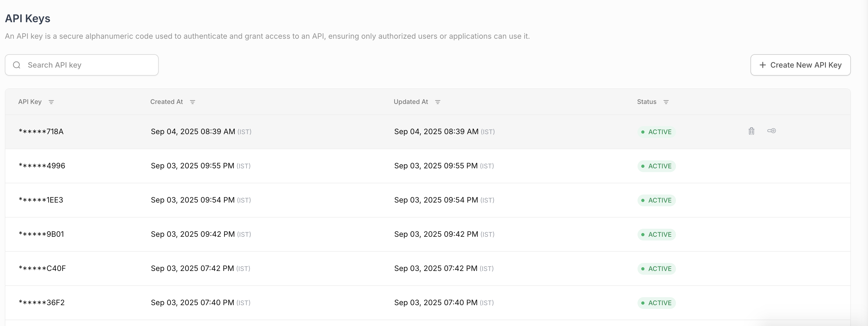Viewport: 868px width, 326px height.
Task: Click the ACTIVE status badge for key 718A
Action: (x=656, y=132)
